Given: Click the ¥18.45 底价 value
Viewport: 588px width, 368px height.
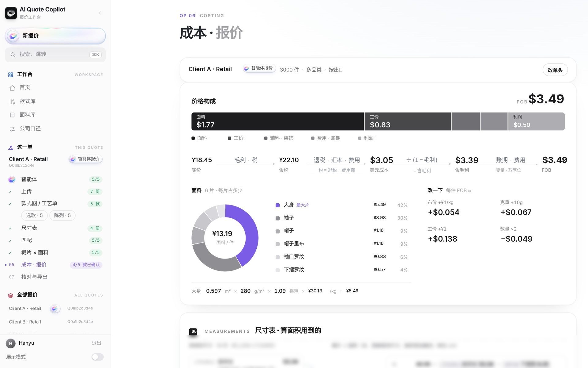Looking at the screenshot, I should pyautogui.click(x=202, y=160).
